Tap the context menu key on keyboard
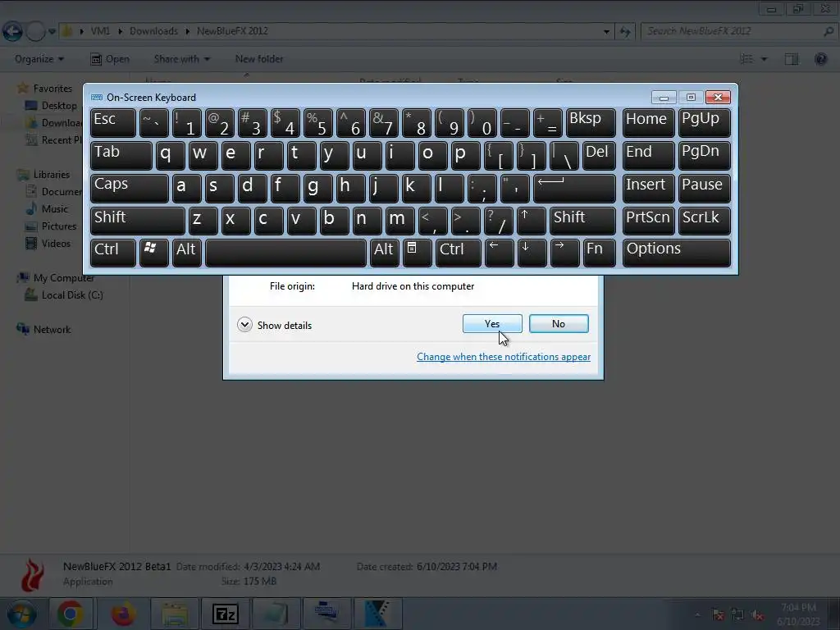Viewport: 840px width, 630px height. click(418, 253)
